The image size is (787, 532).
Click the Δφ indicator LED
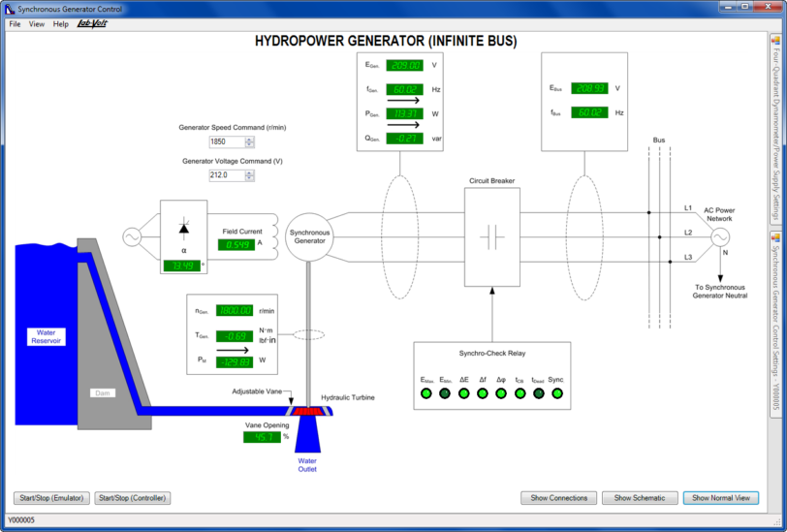(x=501, y=394)
